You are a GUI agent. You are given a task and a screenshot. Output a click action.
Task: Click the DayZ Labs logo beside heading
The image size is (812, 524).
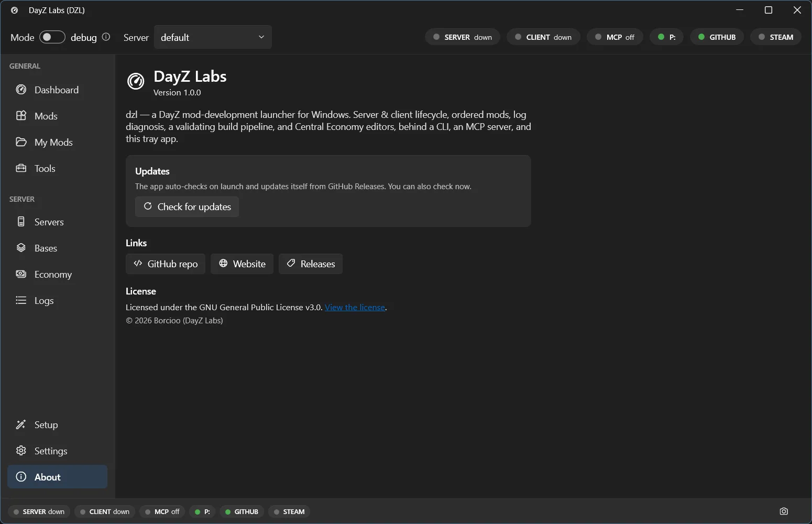pyautogui.click(x=136, y=81)
